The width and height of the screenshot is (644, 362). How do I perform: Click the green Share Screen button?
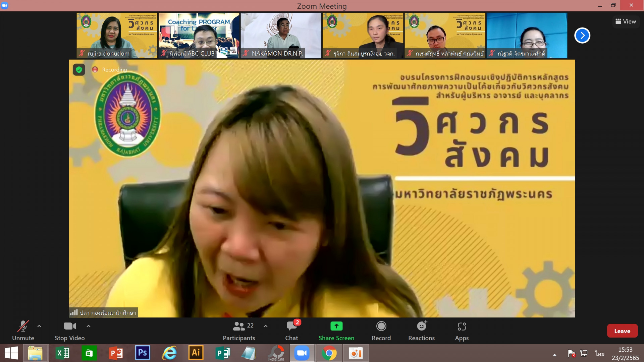[x=336, y=330]
